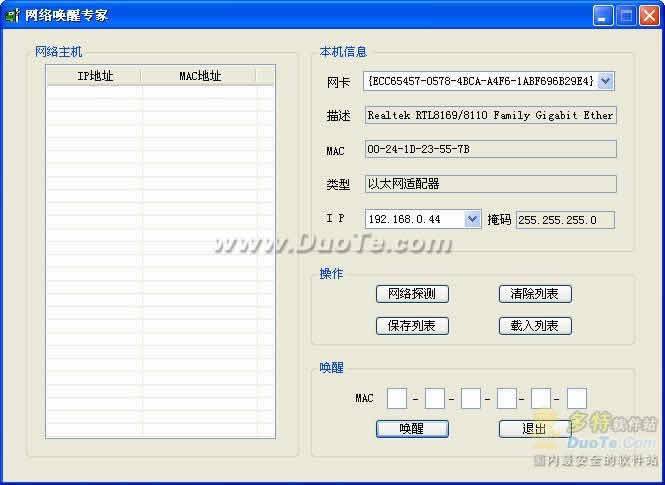Click the last MAC byte input box
Image resolution: width=665 pixels, height=485 pixels.
[577, 399]
